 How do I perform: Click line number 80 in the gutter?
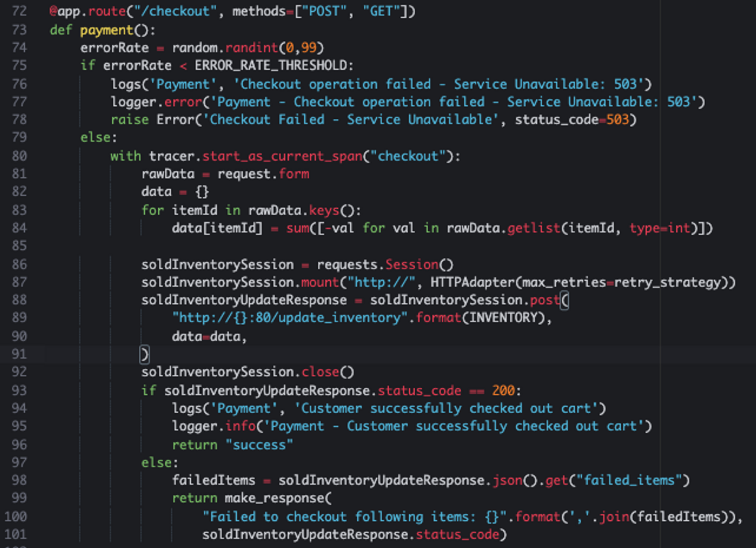tap(19, 156)
